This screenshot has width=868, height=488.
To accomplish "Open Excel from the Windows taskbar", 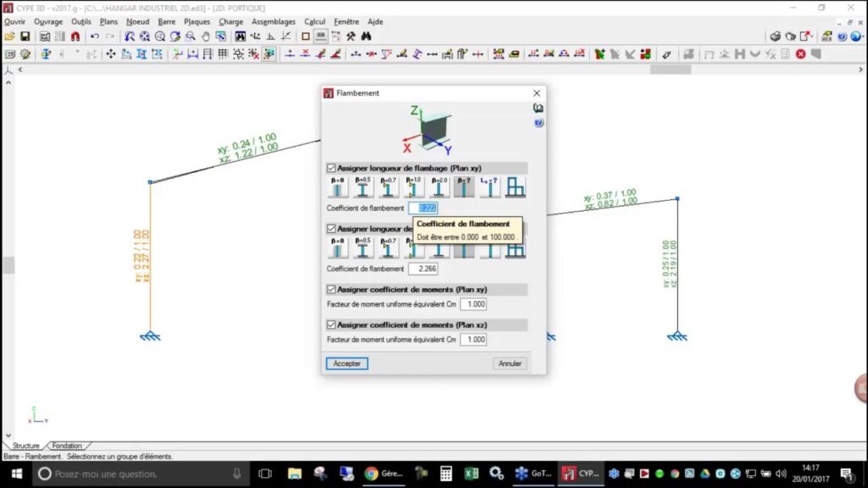I will (x=471, y=474).
